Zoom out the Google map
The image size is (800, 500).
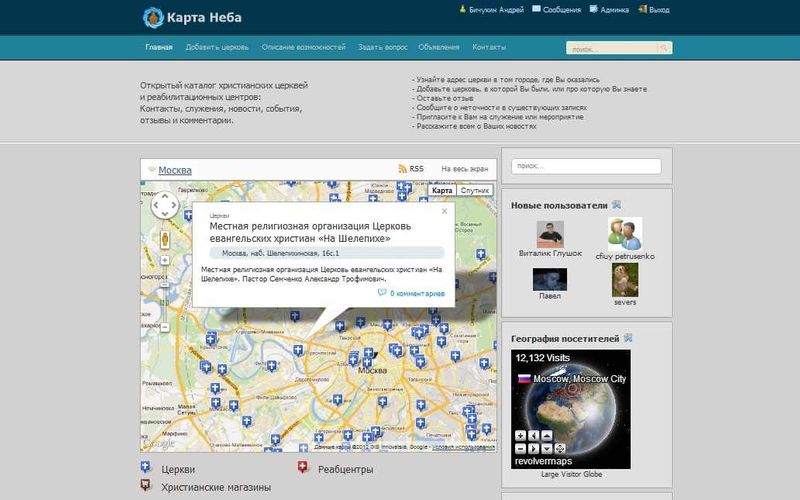click(x=165, y=328)
